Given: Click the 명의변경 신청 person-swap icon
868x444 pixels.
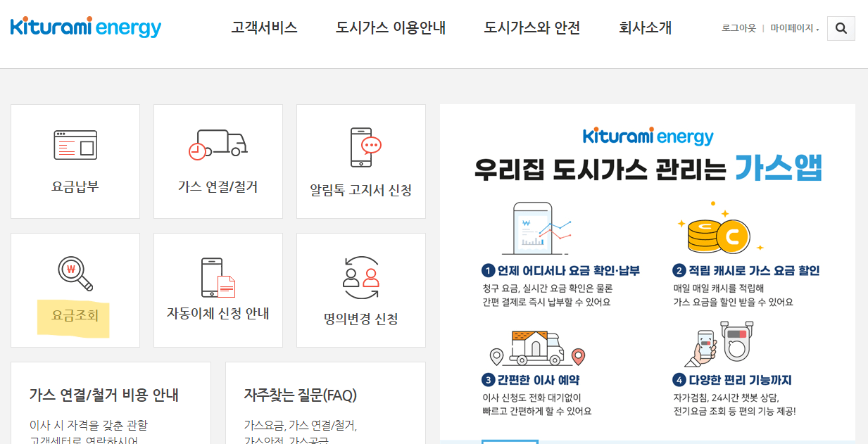Looking at the screenshot, I should (x=360, y=277).
